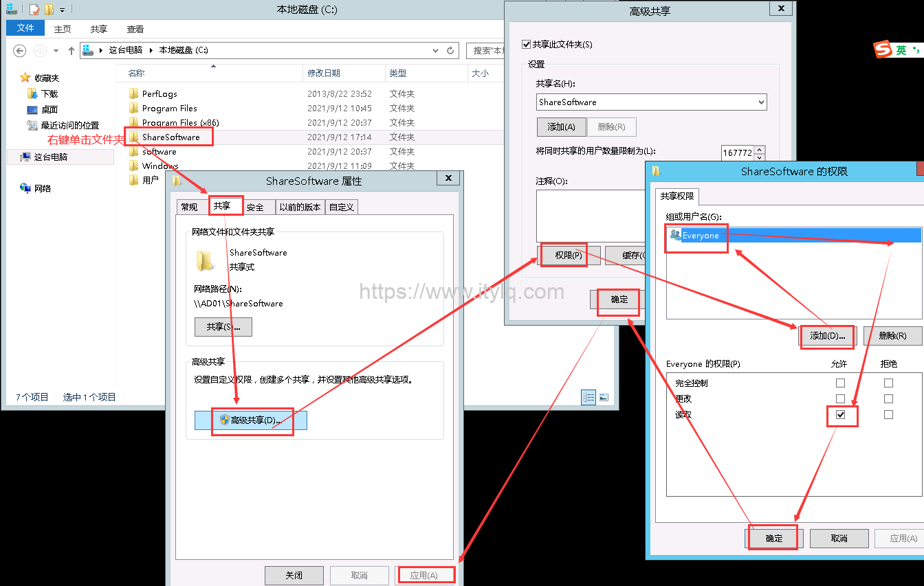Screen dimensions: 924x586
Task: Open the ShareSoftware folder in the file list
Action: (170, 137)
